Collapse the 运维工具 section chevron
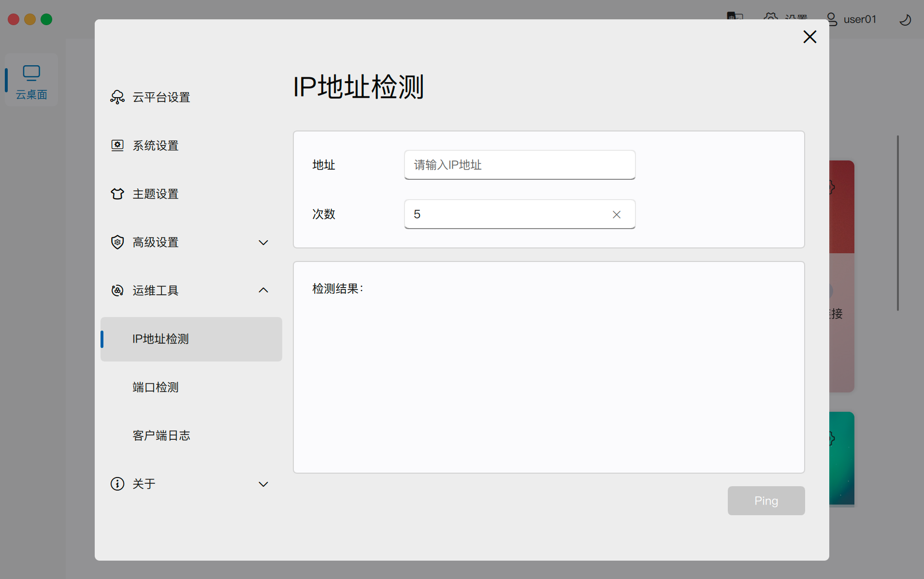This screenshot has height=579, width=924. (x=263, y=290)
